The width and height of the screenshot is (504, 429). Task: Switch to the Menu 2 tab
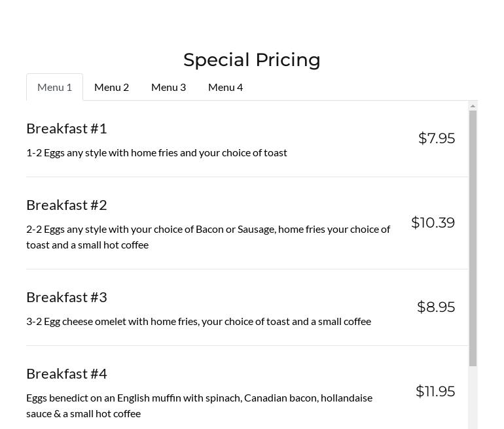(111, 87)
